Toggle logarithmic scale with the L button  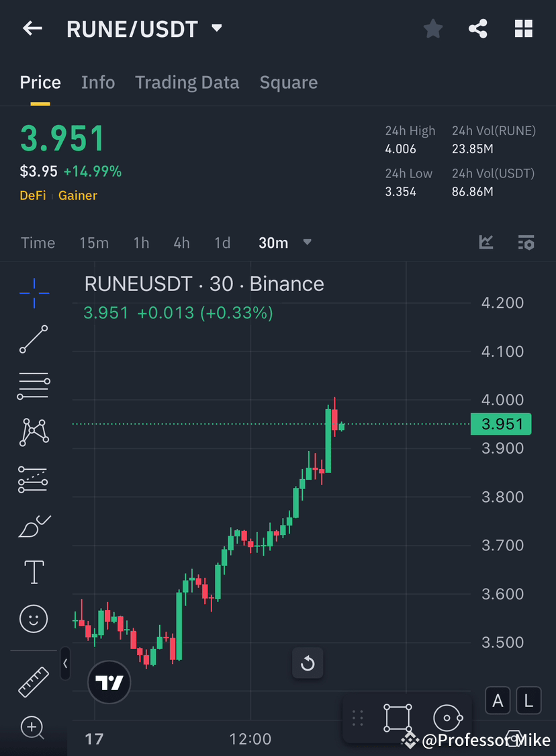pos(528,700)
